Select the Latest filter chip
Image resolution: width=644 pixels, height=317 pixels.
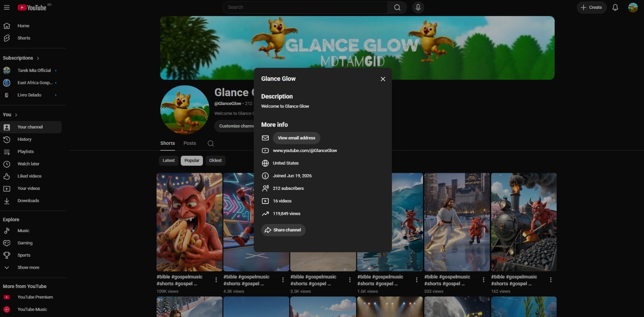pyautogui.click(x=169, y=161)
